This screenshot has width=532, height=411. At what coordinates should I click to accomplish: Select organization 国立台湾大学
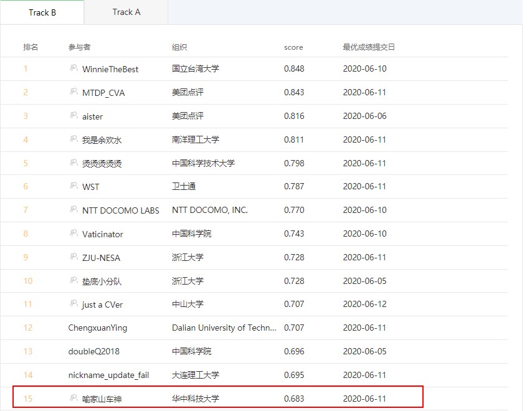point(196,68)
